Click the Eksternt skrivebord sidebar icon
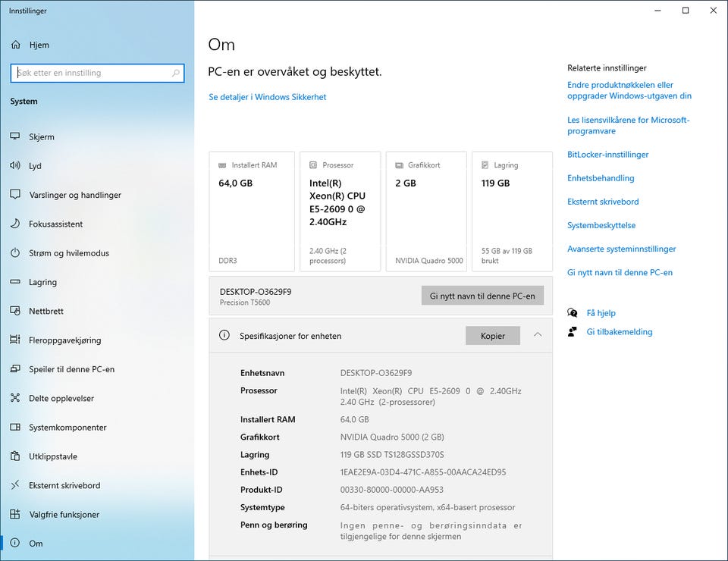Screen dimensions: 728x561 15,485
